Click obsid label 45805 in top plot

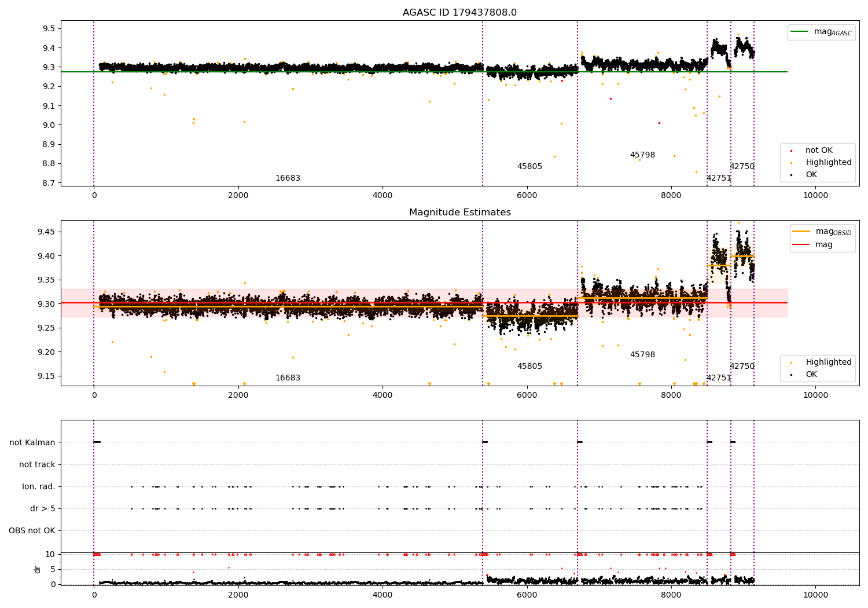click(529, 166)
